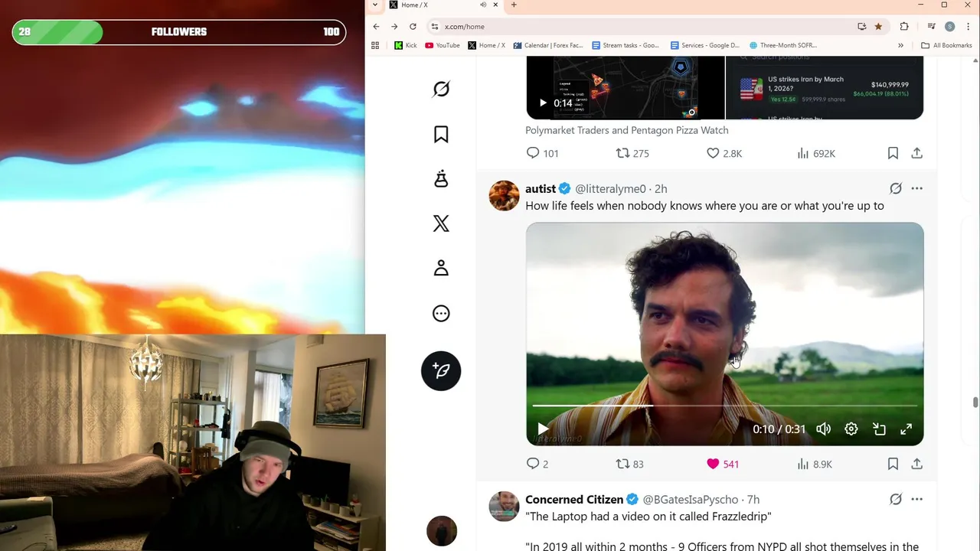Viewport: 980px width, 551px height.
Task: Open @BGatesIsaPyscho handle link
Action: point(691,500)
